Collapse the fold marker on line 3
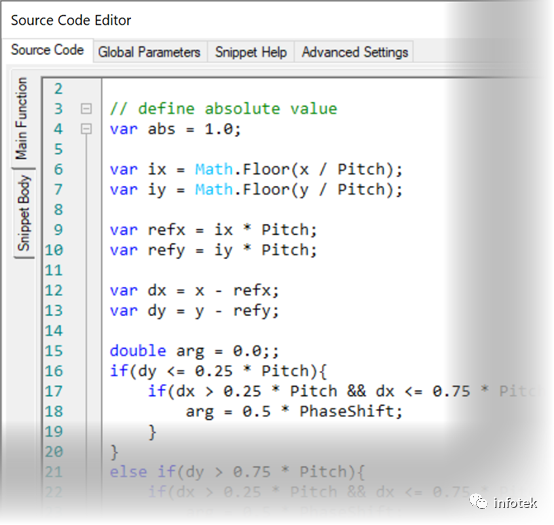554x525 pixels. 86,108
